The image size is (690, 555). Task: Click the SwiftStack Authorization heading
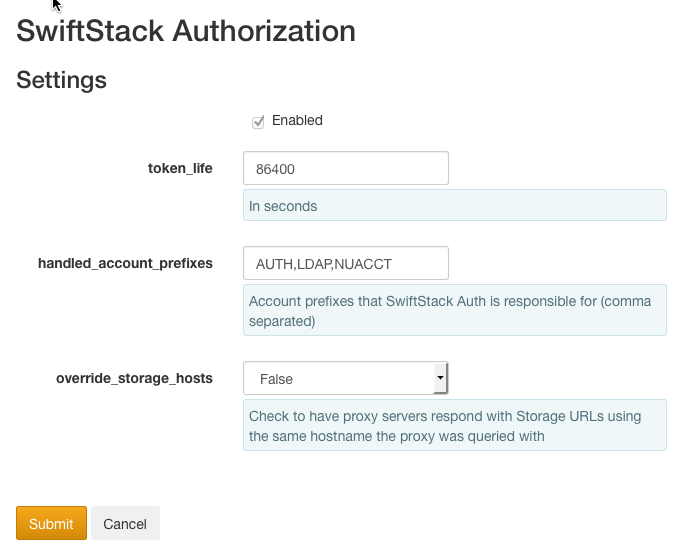point(186,31)
